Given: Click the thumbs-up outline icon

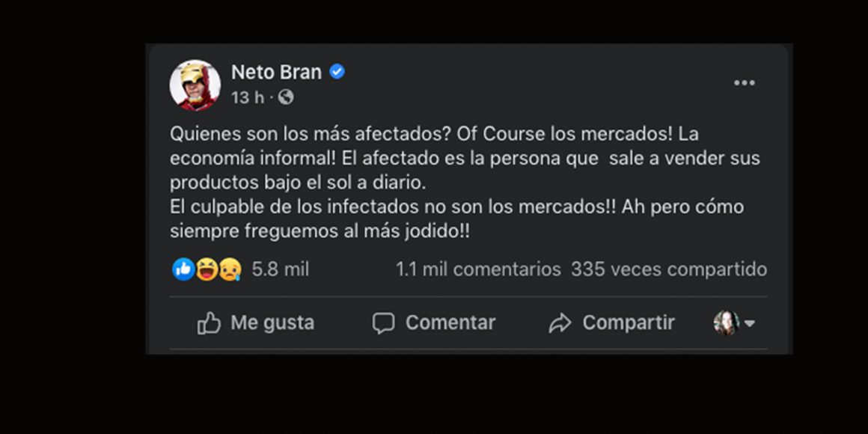Looking at the screenshot, I should pyautogui.click(x=209, y=323).
